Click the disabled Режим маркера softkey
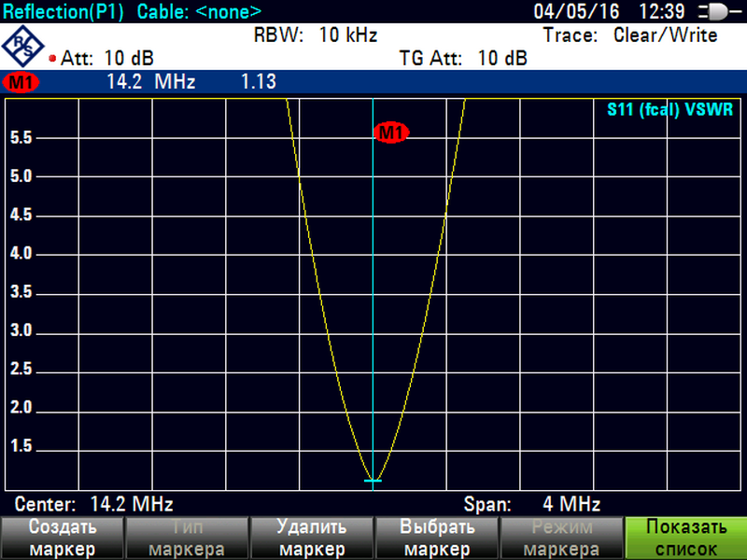The image size is (747, 560). pos(560,538)
